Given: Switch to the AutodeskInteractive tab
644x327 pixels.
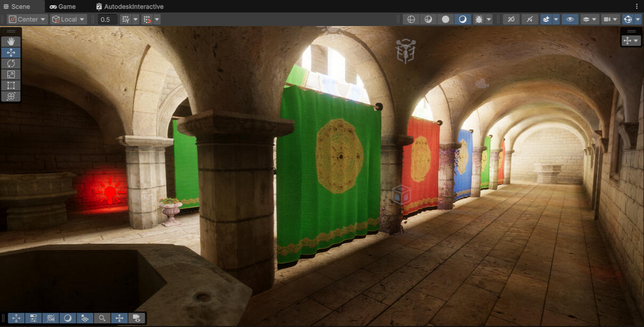Looking at the screenshot, I should [130, 6].
